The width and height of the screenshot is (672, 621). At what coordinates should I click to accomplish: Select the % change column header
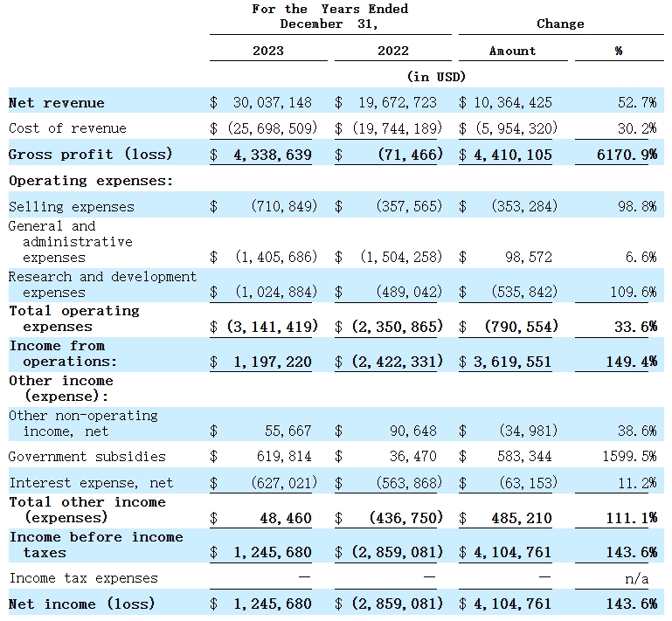coord(618,51)
